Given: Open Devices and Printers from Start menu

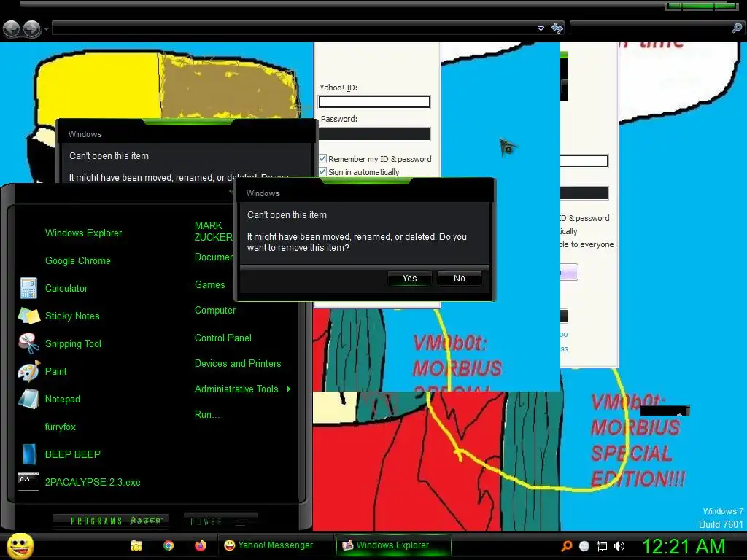Looking at the screenshot, I should [x=238, y=363].
